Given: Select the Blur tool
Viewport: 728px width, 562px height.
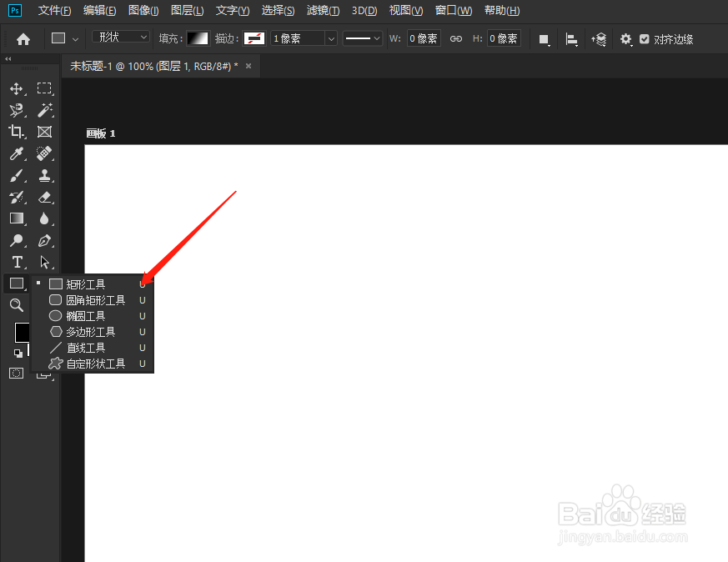Looking at the screenshot, I should pos(44,218).
